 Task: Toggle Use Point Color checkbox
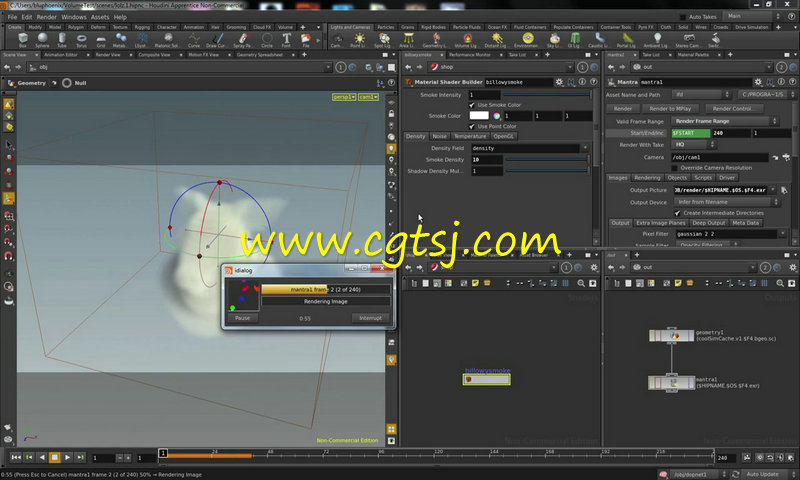472,126
